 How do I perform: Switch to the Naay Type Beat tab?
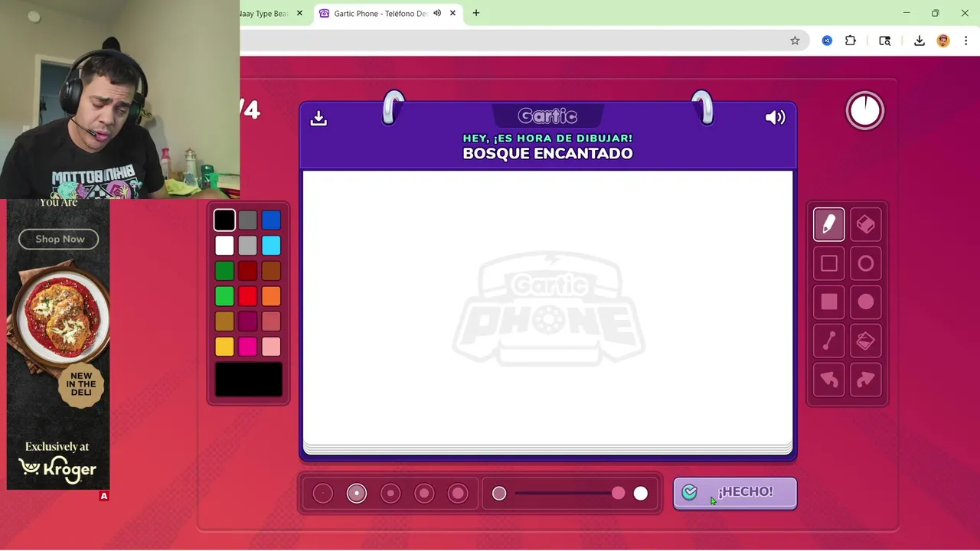point(264,13)
